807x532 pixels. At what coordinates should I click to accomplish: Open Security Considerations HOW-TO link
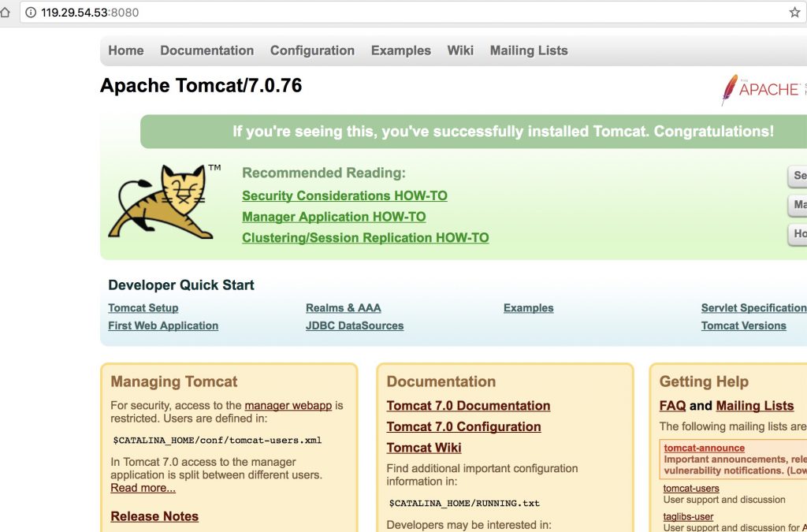pyautogui.click(x=344, y=195)
